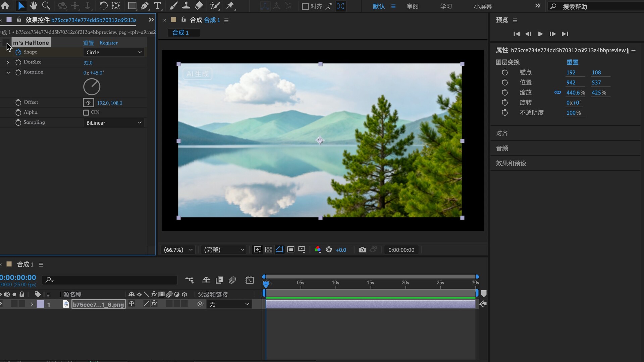Expand the DotSize property
Screen dimensions: 644x362
pos(8,62)
